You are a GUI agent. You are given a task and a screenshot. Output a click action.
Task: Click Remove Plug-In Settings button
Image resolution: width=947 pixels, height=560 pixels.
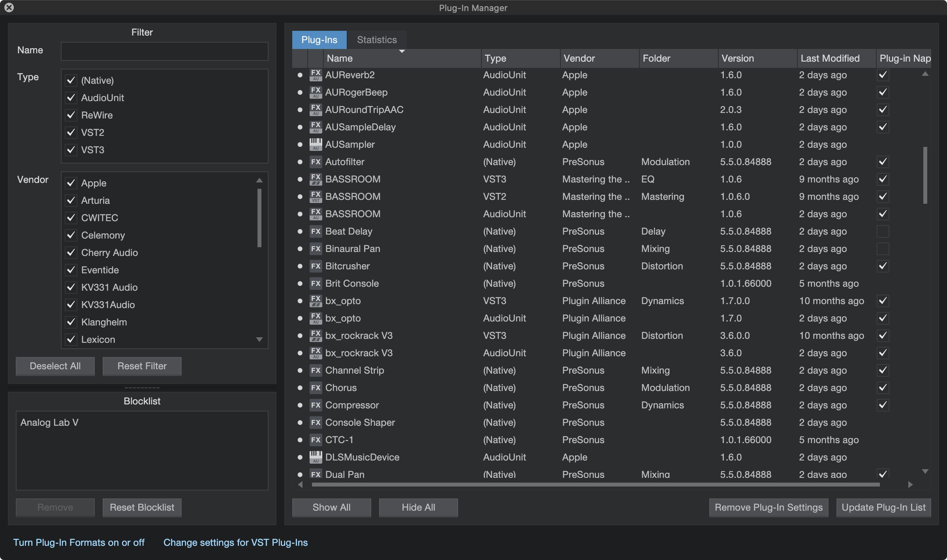(x=768, y=507)
